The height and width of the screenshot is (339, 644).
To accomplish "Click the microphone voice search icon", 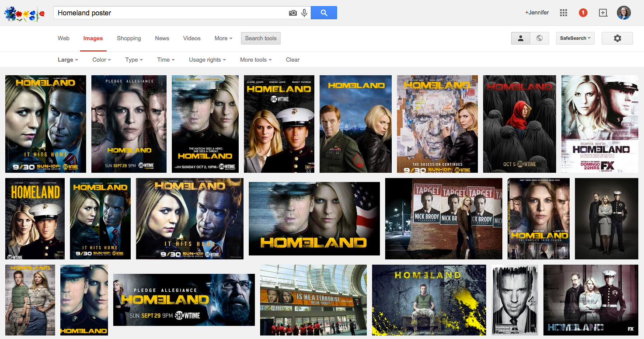I will point(304,13).
